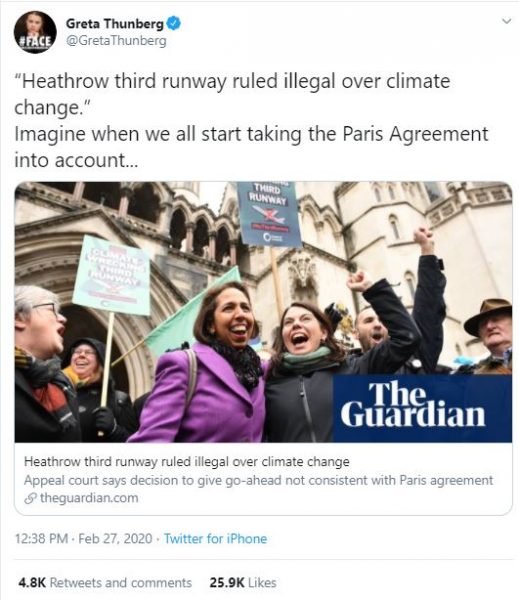Click the @GretaThunberg handle
Screen dimensions: 519x600
point(116,41)
